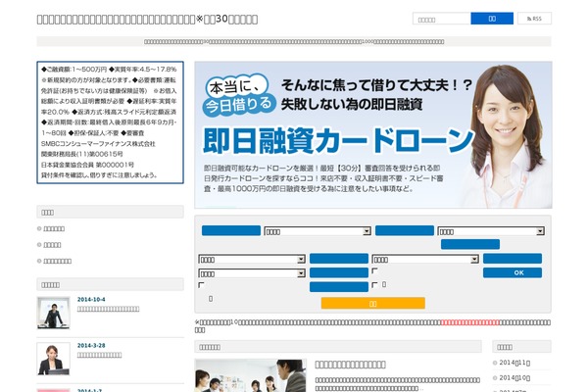Viewport: 588px width, 392px height.
Task: Click the first sidebar menu link
Action: [x=54, y=228]
